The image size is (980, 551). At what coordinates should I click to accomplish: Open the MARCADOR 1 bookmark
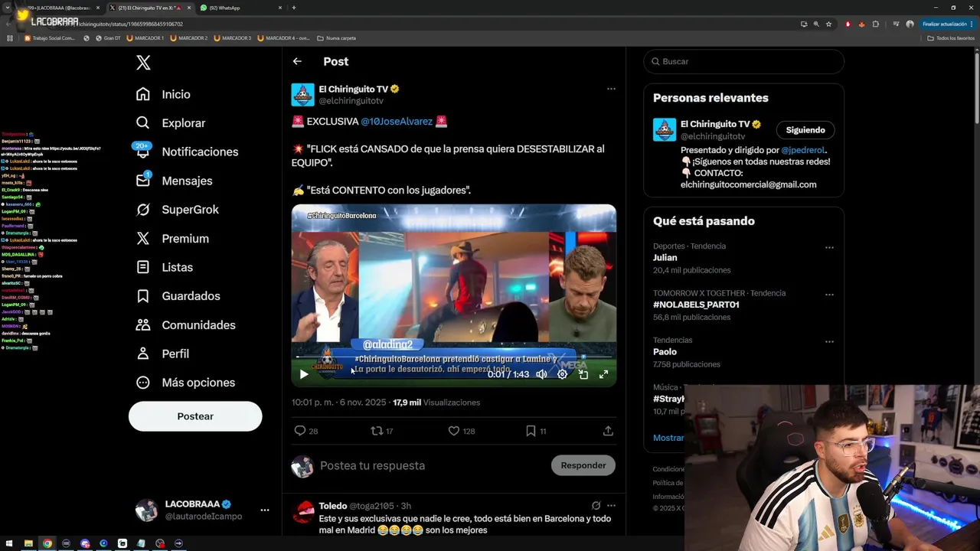pos(145,38)
